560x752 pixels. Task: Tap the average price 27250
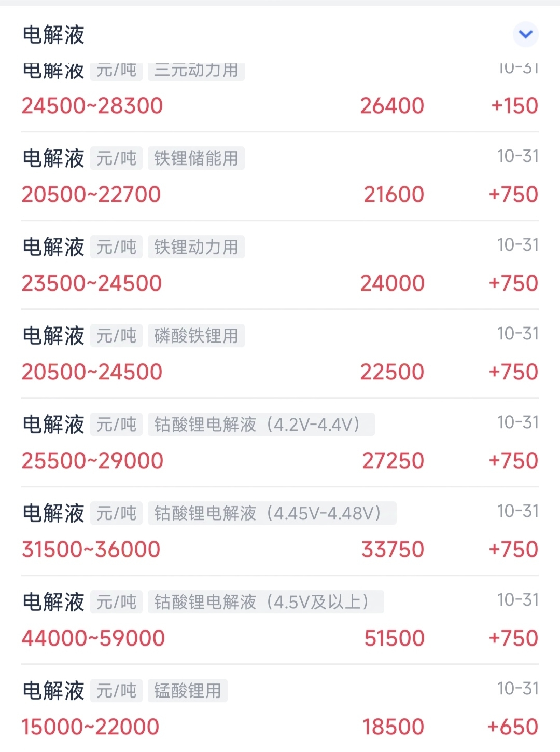[x=393, y=461]
